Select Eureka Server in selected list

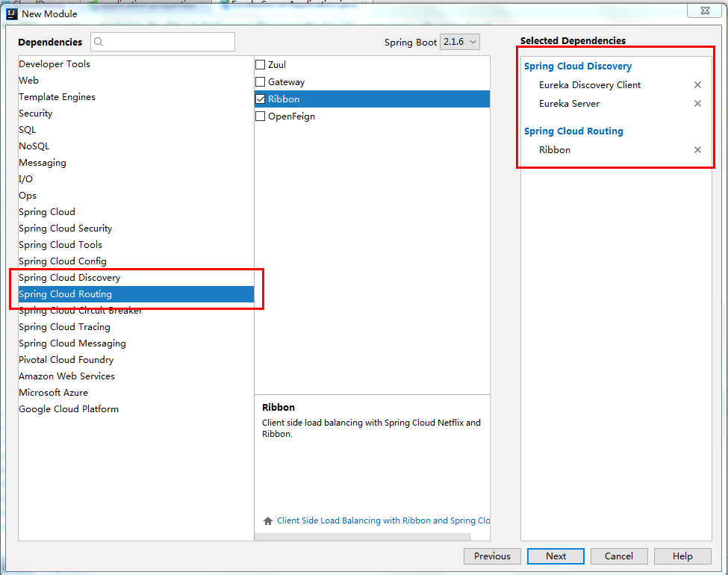[569, 104]
